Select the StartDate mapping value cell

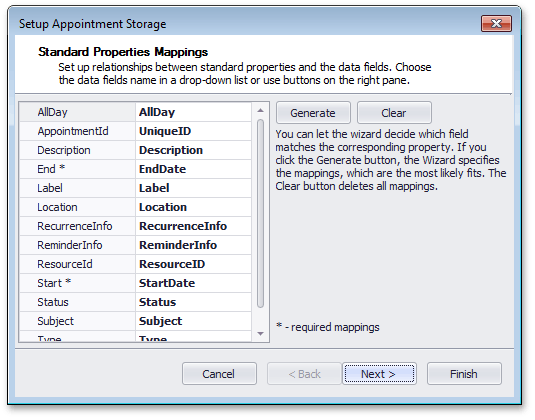pos(193,283)
